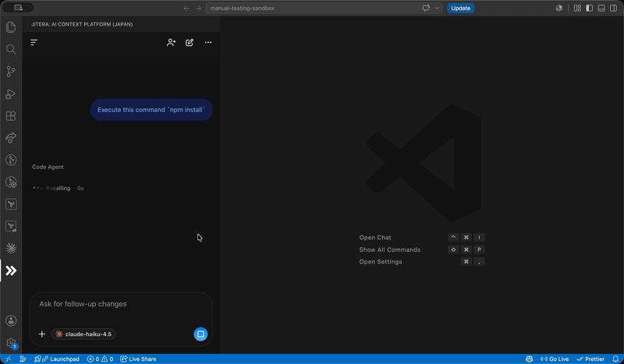Toggle the Primary Side Bar visibility
The image size is (624, 364).
click(x=590, y=8)
